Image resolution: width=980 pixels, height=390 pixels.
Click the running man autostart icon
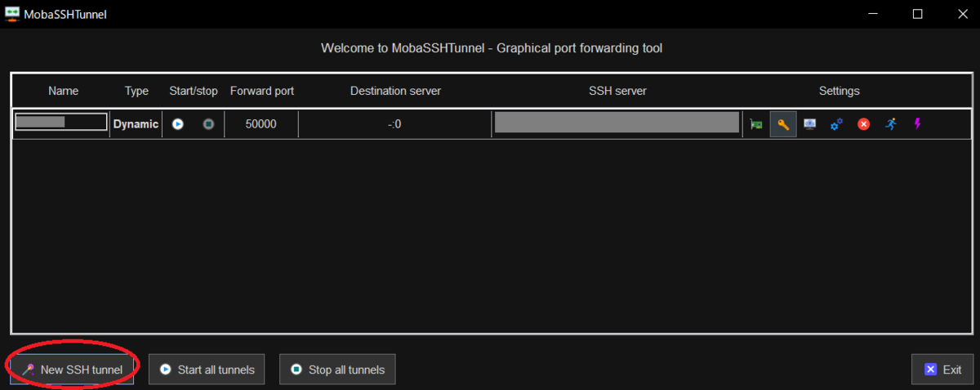(x=890, y=124)
